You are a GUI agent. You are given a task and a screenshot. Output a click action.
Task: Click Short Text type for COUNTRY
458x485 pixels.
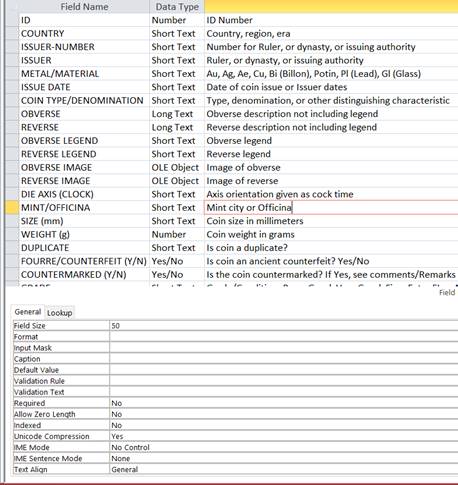(177, 33)
